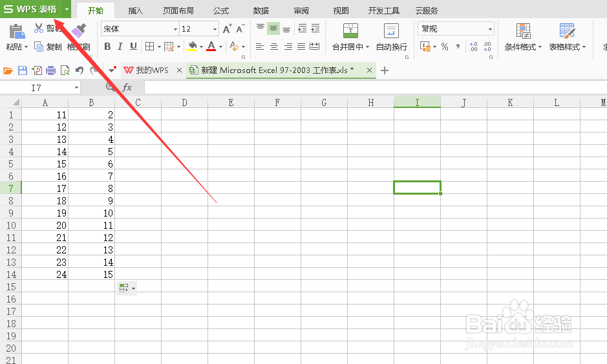607x364 pixels.
Task: Toggle Wrap Text (自动换行)
Action: (391, 37)
